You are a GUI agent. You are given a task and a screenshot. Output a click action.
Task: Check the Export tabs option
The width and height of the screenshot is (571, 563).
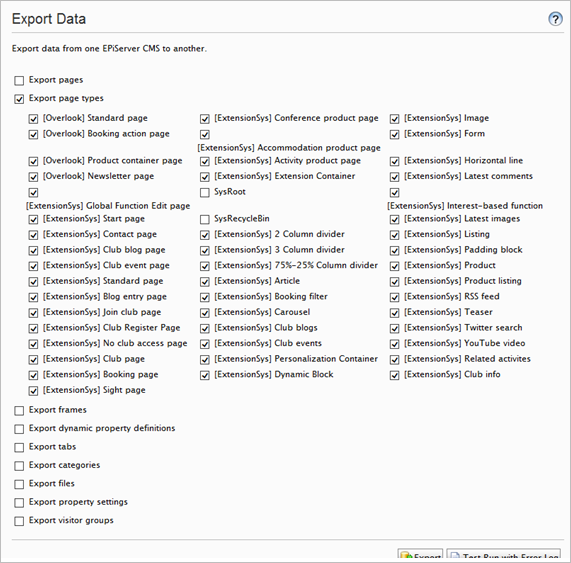tap(19, 448)
